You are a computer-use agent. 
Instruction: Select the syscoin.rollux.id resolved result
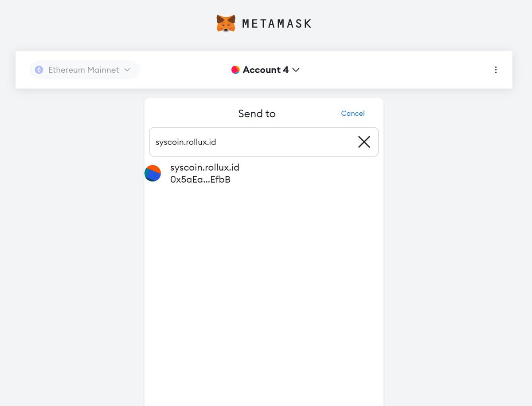click(x=264, y=173)
